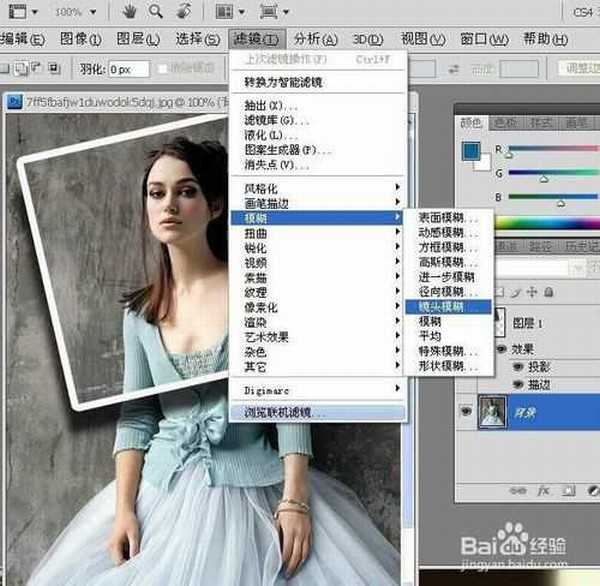600x586 pixels.
Task: Open the screen mode dropdown
Action: [x=275, y=12]
